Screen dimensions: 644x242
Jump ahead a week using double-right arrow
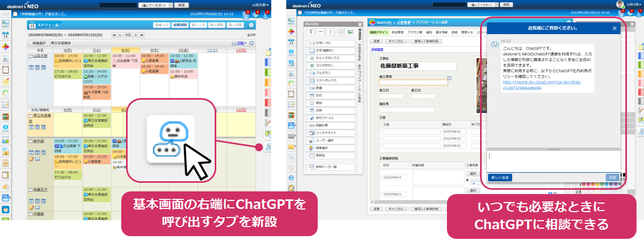pos(142,35)
